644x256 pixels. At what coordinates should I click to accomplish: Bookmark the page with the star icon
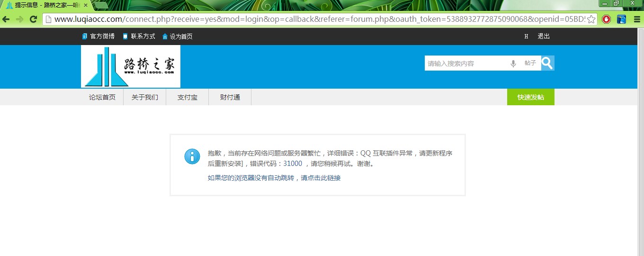click(x=592, y=19)
